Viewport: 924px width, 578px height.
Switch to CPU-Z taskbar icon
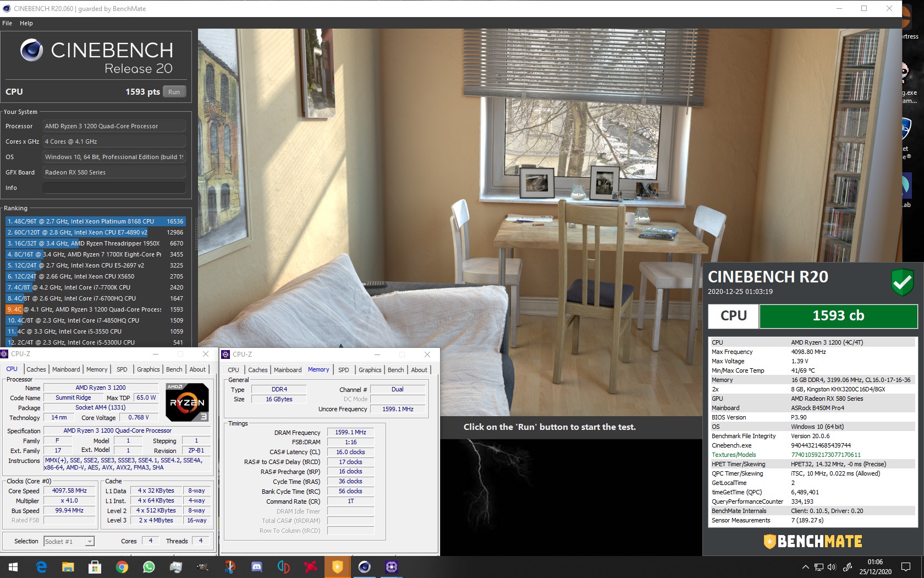tap(391, 566)
